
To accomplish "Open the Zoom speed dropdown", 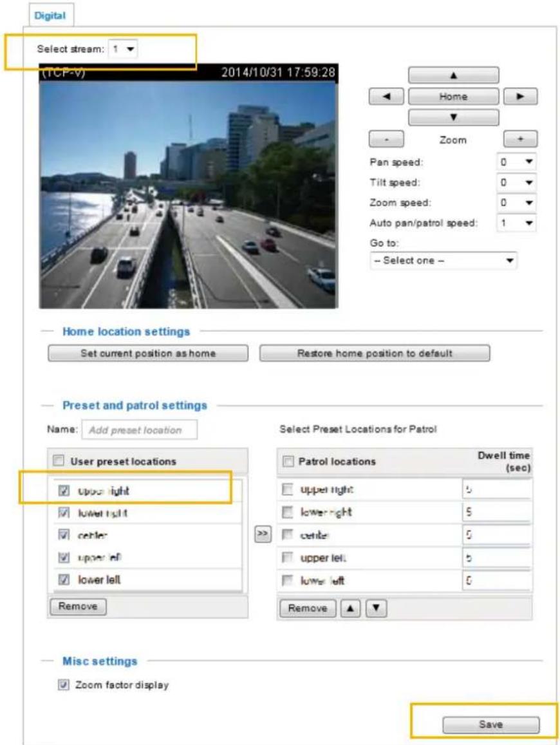I will 516,203.
